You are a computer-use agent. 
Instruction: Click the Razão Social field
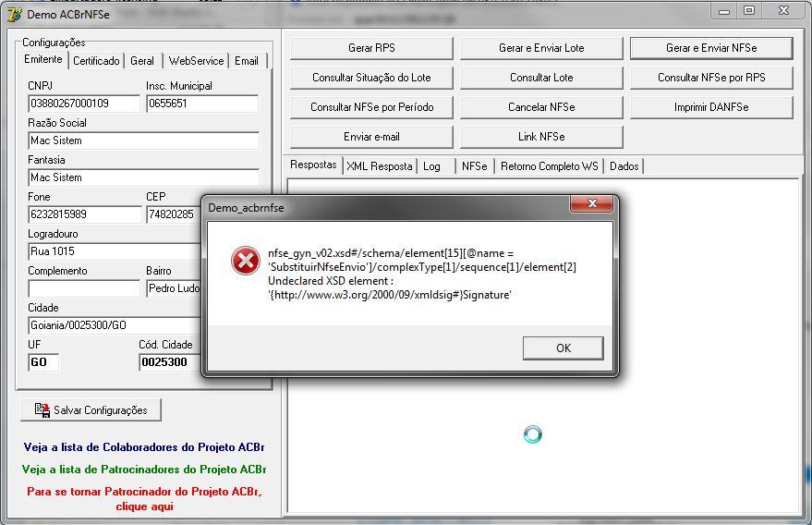point(143,140)
